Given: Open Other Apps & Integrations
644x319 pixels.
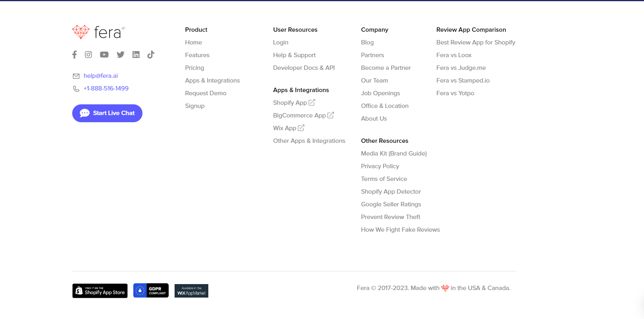Looking at the screenshot, I should point(309,141).
